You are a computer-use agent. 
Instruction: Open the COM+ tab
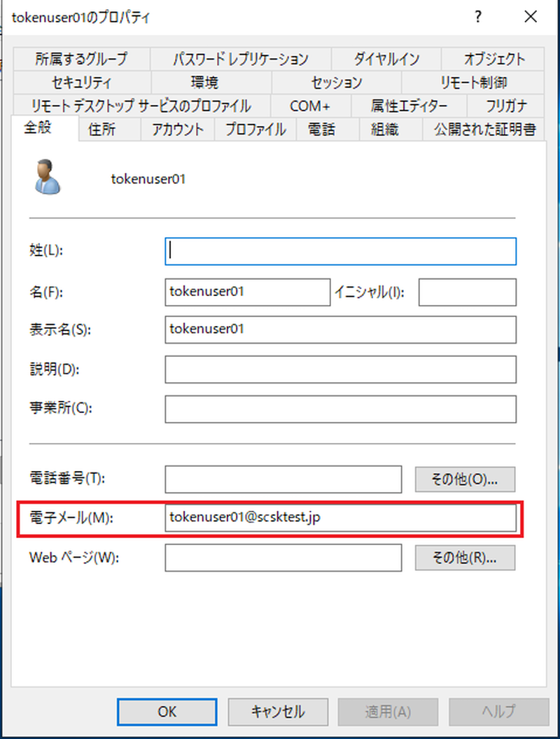(310, 106)
